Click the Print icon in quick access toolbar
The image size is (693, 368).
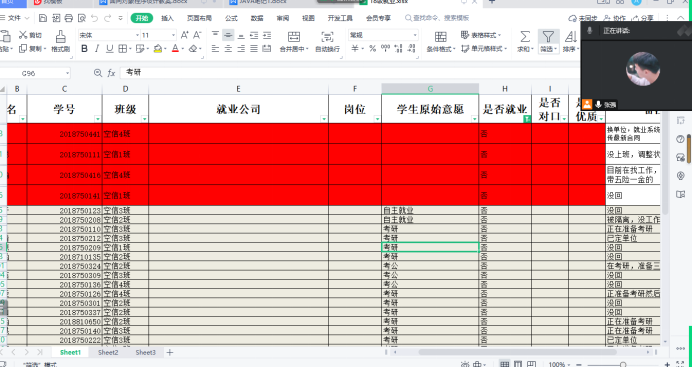tap(69, 18)
